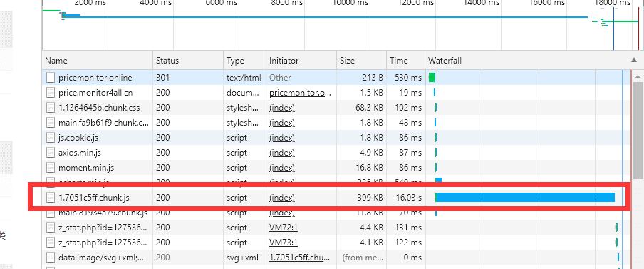Click the vertical scrollbar thumb of request list
Viewport: 644px width, 269px height.
[x=638, y=131]
